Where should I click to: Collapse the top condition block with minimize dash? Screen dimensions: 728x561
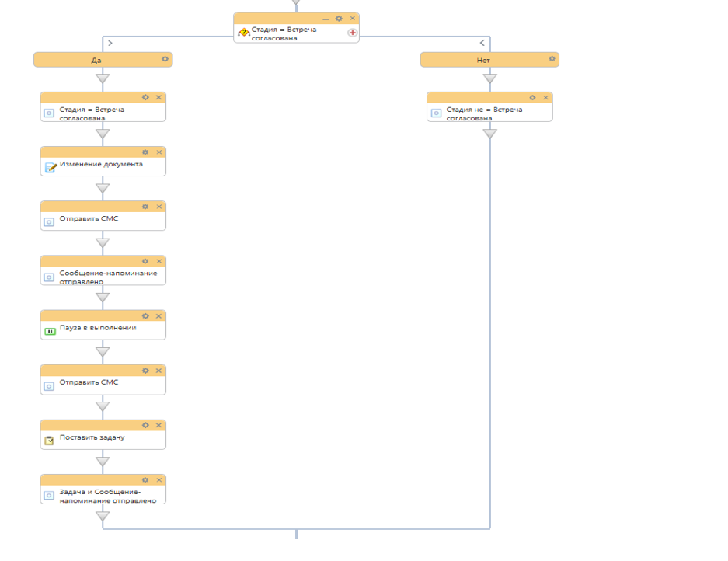(326, 19)
